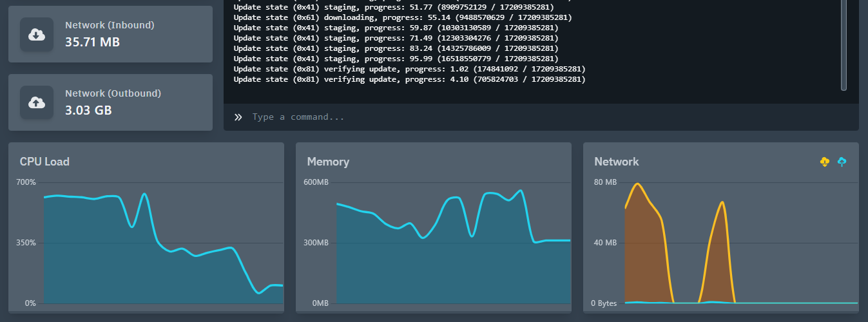Image resolution: width=868 pixels, height=322 pixels.
Task: Click the 80 MB axis label on Network chart
Action: coord(605,182)
